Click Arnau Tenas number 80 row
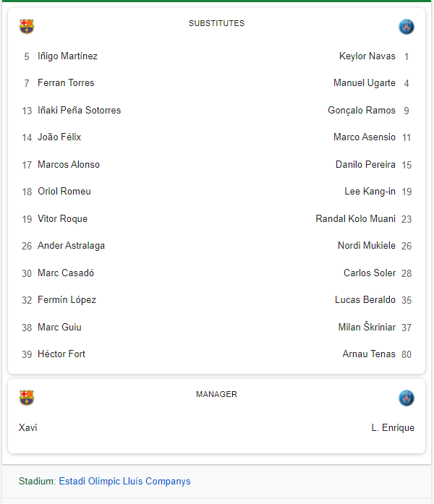434x504 pixels. point(369,354)
